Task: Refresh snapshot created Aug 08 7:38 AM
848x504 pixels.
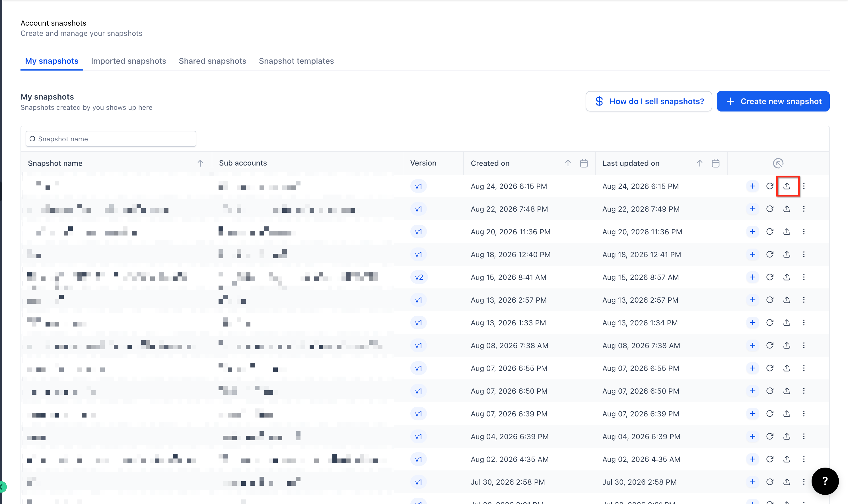Action: tap(769, 345)
